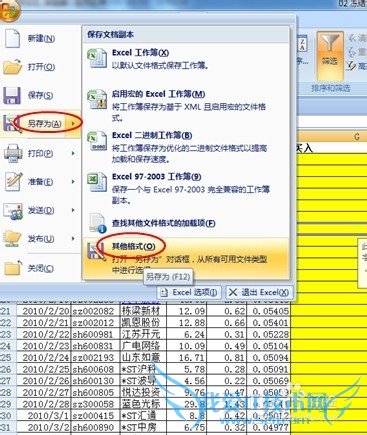This screenshot has height=435, width=367.
Task: Expand the 另存为 submenu arrow
Action: tap(73, 124)
